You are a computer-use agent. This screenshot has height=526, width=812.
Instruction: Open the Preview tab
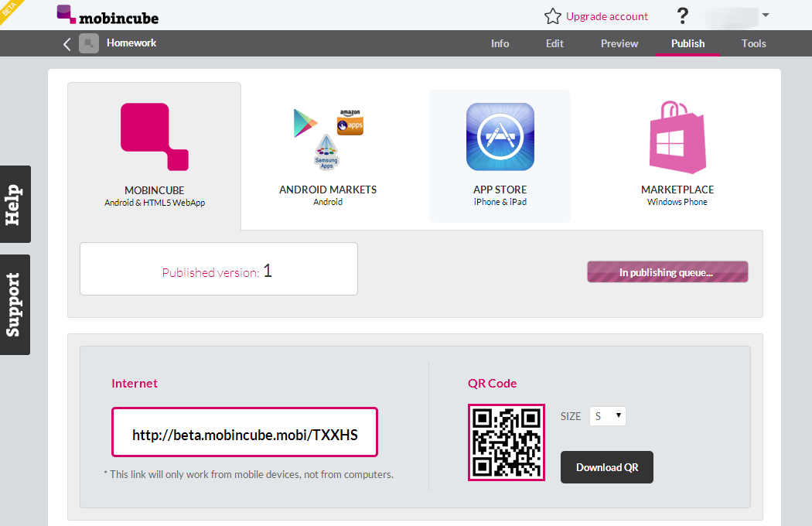coord(619,43)
